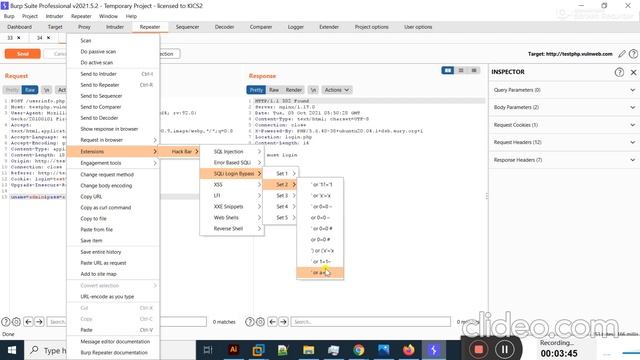Viewport: 640px width, 360px height.
Task: Open the Window menu
Action: click(108, 16)
